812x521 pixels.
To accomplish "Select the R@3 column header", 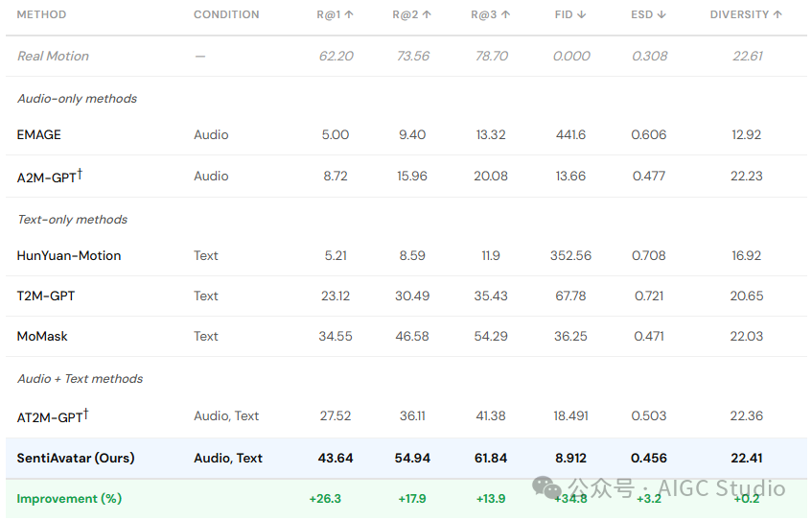I will [491, 14].
